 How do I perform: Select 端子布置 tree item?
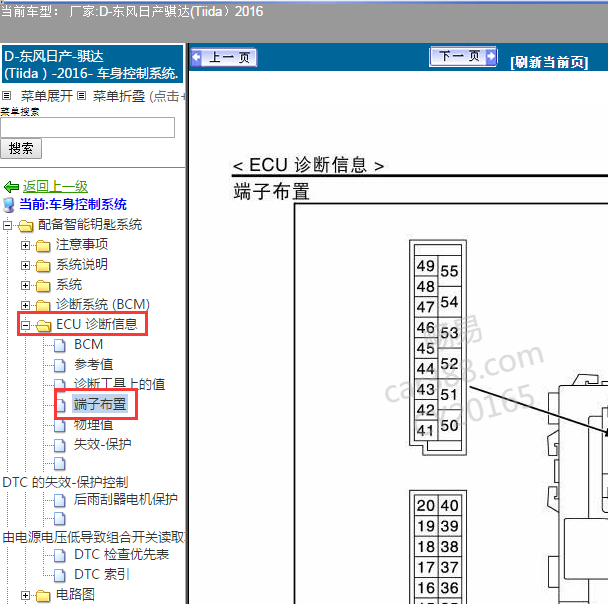[x=100, y=404]
